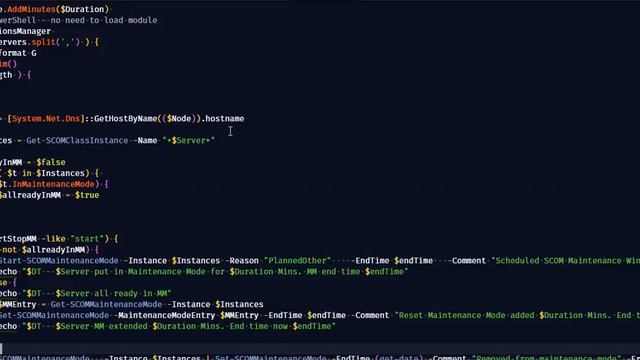This screenshot has height=360, width=640.
Task: Click the Get-SCOMClassInstance cmdlet
Action: 77,140
